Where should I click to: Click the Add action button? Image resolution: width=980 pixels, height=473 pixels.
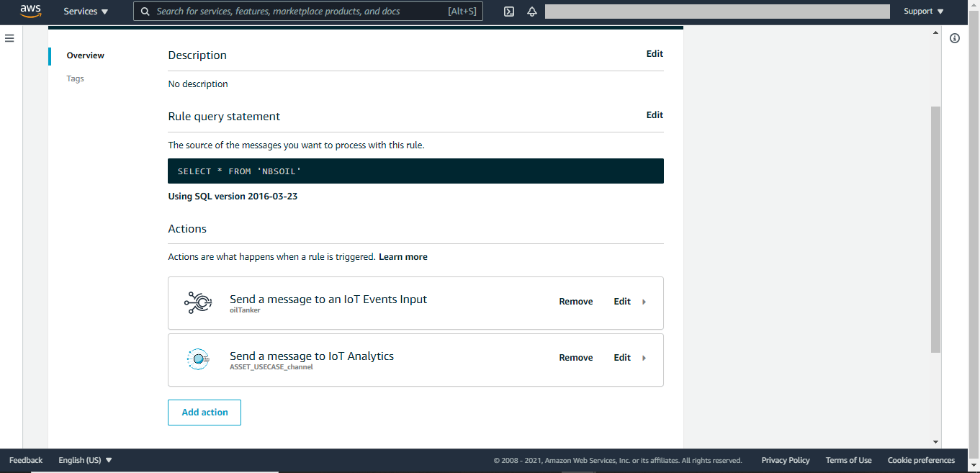(x=204, y=413)
